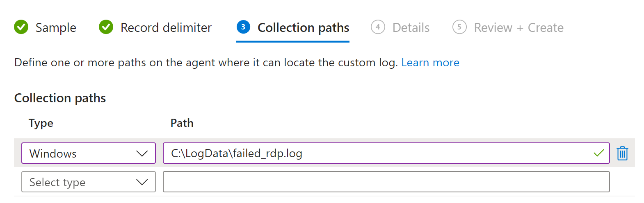Click the chevron on Select type dropdown
The image size is (644, 203).
(142, 182)
